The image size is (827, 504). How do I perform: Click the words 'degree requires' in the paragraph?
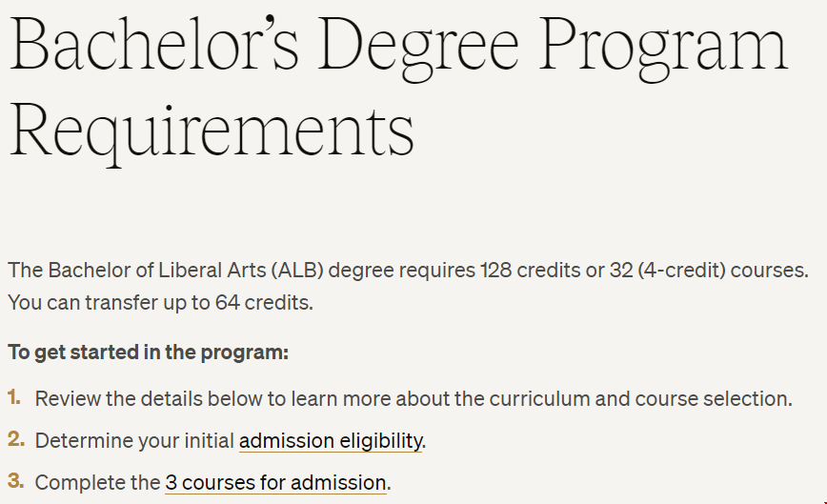click(402, 271)
